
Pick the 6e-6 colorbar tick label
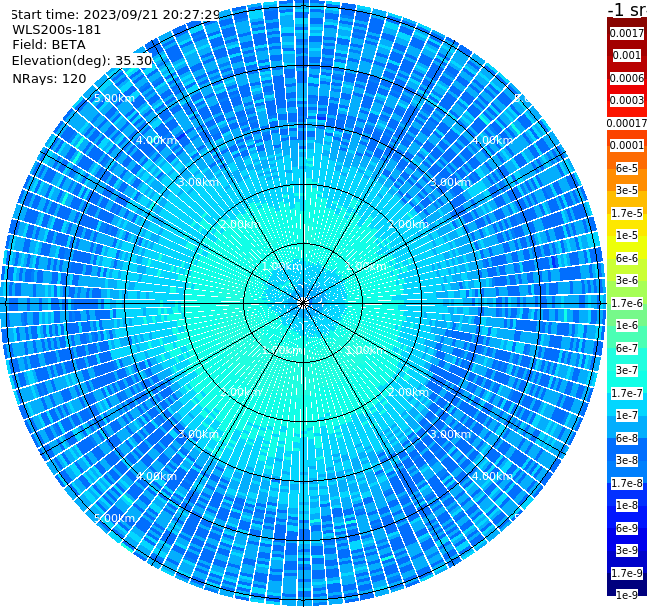(627, 258)
